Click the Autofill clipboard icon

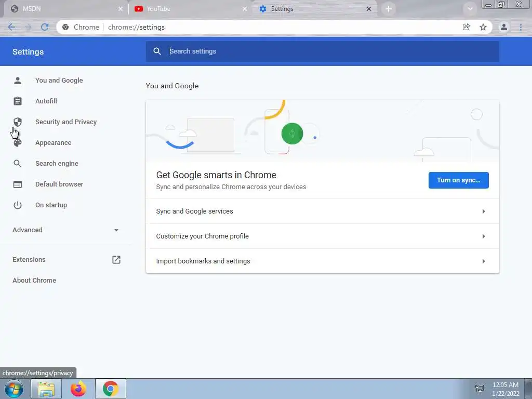coord(18,101)
